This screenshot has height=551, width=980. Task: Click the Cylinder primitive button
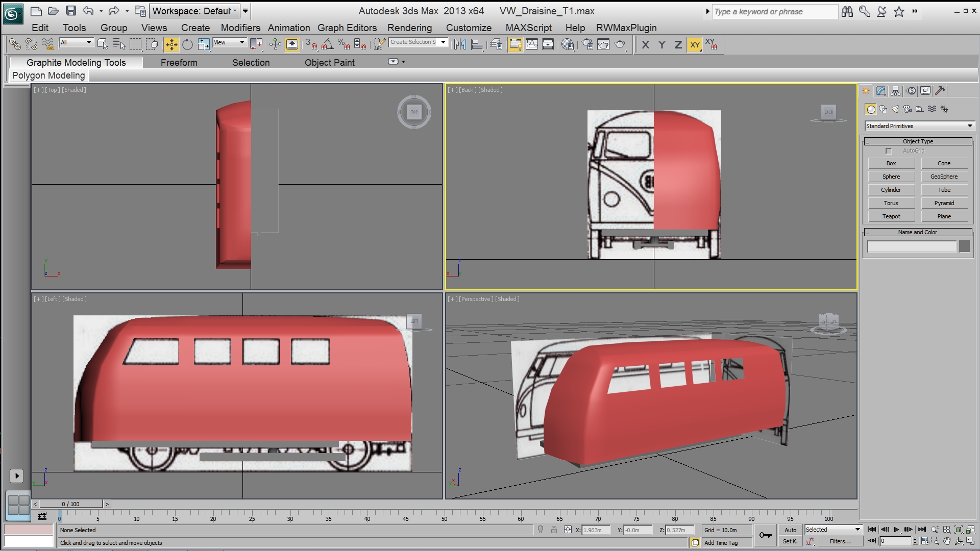click(891, 190)
